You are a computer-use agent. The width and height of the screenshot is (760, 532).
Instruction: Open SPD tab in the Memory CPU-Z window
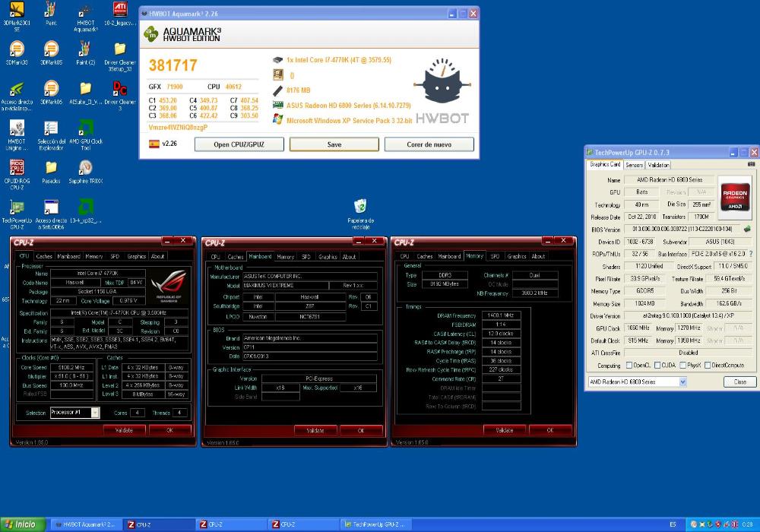click(495, 256)
